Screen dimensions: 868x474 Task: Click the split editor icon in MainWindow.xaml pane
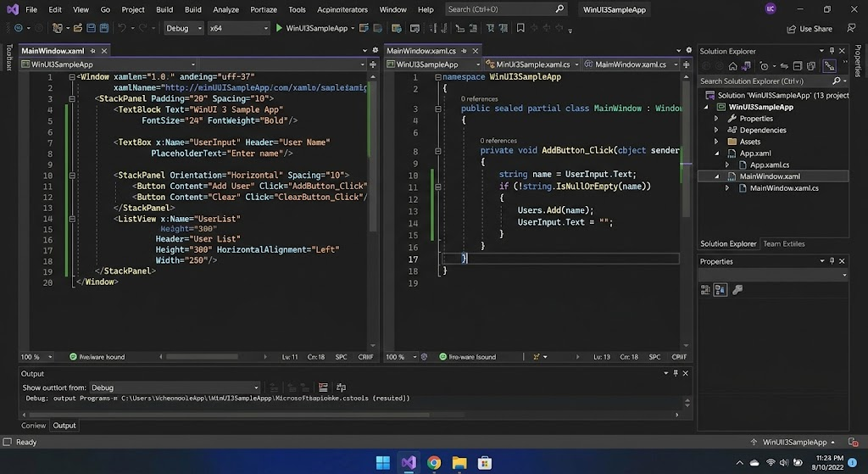click(x=373, y=64)
